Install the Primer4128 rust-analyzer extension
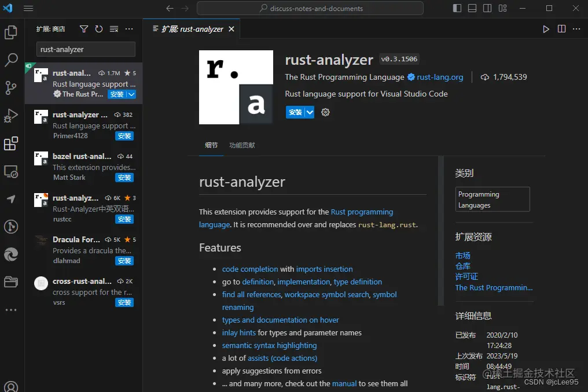This screenshot has height=392, width=588. [x=124, y=136]
